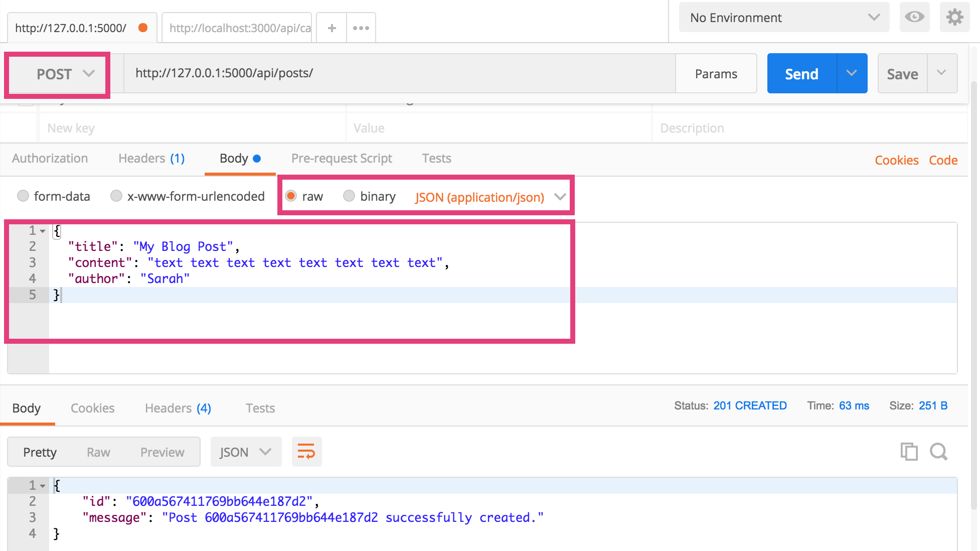The height and width of the screenshot is (551, 980).
Task: Open the Pre-request Script tab
Action: point(342,159)
